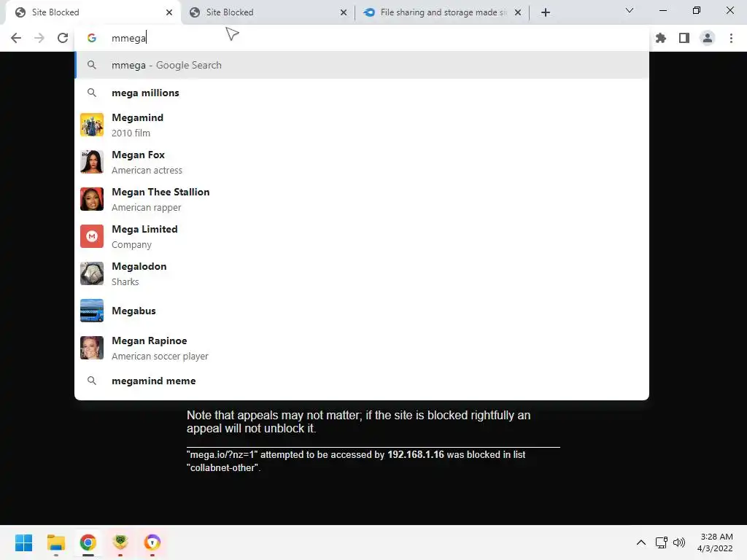Viewport: 747px width, 560px height.
Task: Click the Megan Rapinoe portrait thumbnail
Action: 92,348
